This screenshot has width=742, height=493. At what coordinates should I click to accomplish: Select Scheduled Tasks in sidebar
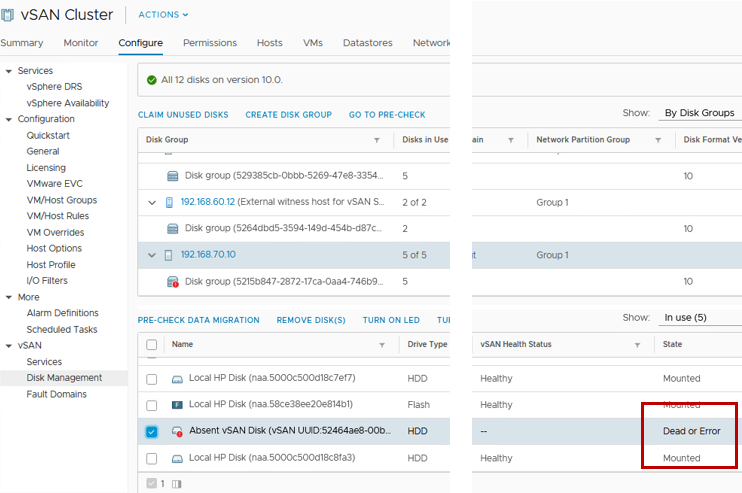point(62,330)
